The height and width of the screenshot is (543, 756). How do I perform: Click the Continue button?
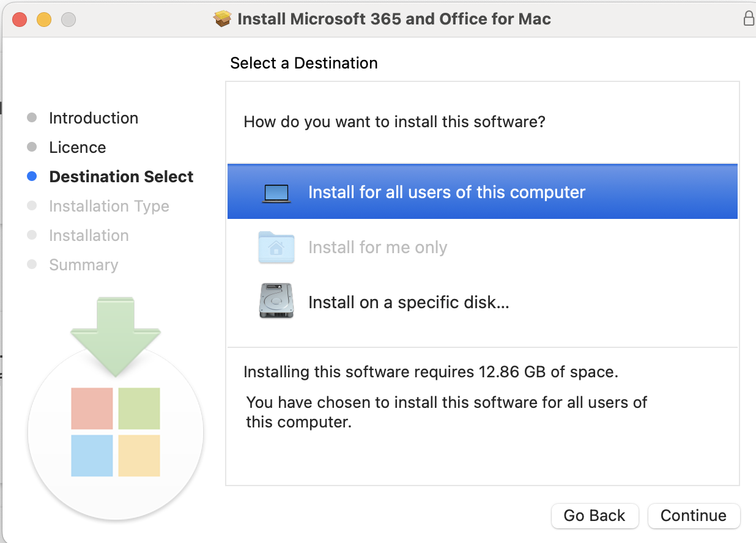pyautogui.click(x=694, y=515)
